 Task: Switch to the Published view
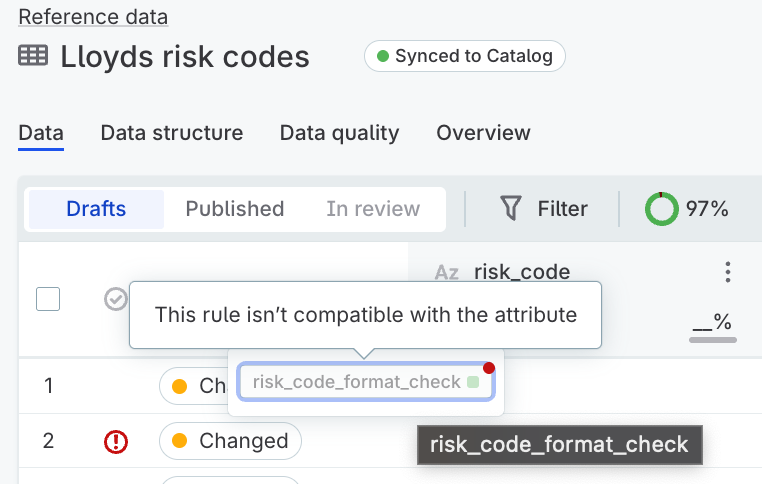(x=235, y=209)
